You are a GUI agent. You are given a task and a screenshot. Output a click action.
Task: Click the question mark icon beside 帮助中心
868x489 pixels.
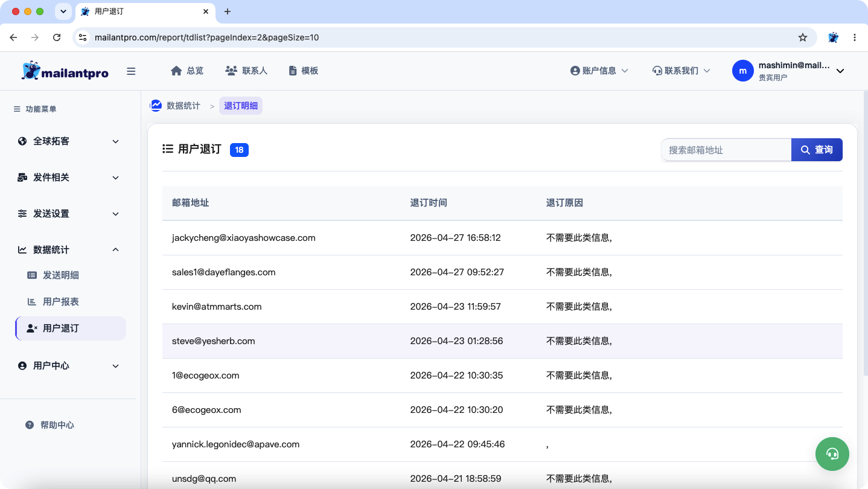tap(30, 425)
